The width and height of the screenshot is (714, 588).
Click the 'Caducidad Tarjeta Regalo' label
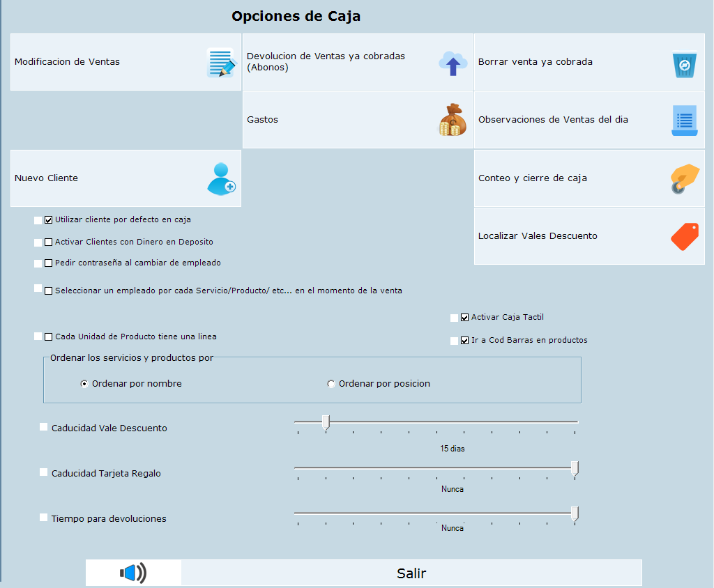pyautogui.click(x=106, y=473)
